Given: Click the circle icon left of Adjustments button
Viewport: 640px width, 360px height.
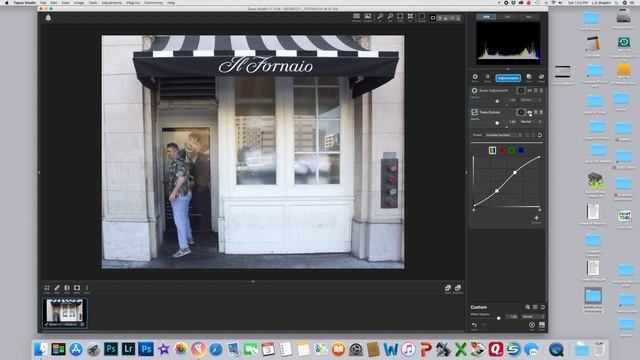Looking at the screenshot, I should coord(475,77).
